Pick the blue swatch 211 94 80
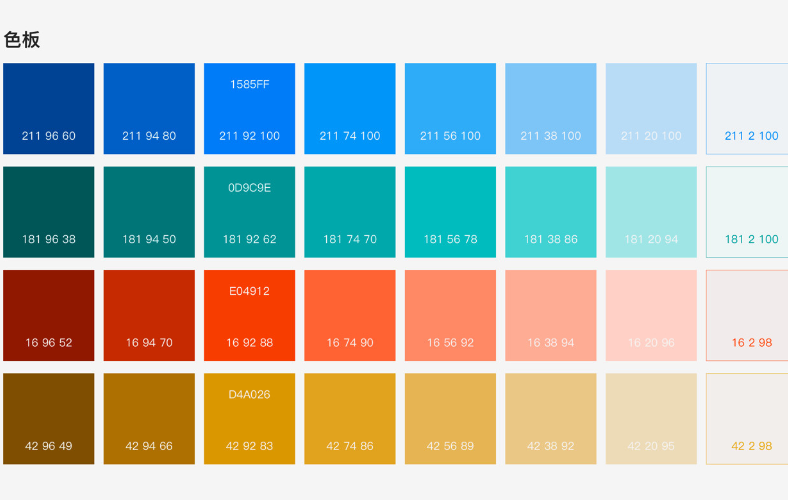788x500 pixels. click(149, 108)
